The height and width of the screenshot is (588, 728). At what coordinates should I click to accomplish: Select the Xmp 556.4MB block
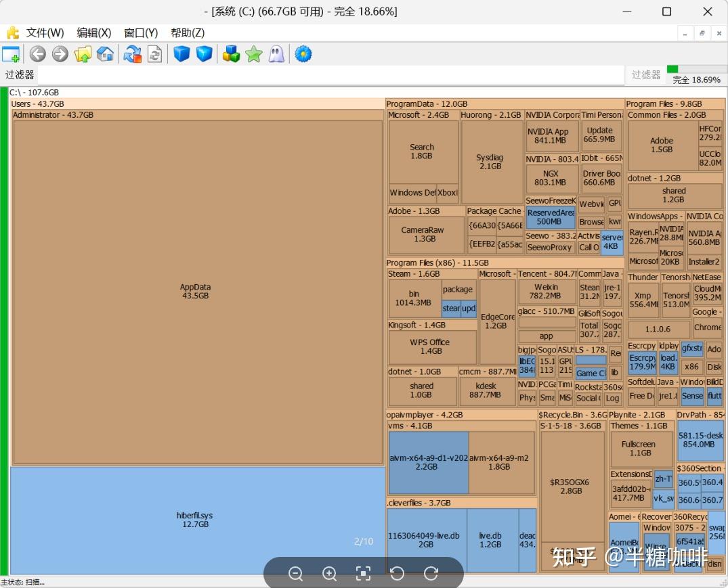point(643,300)
